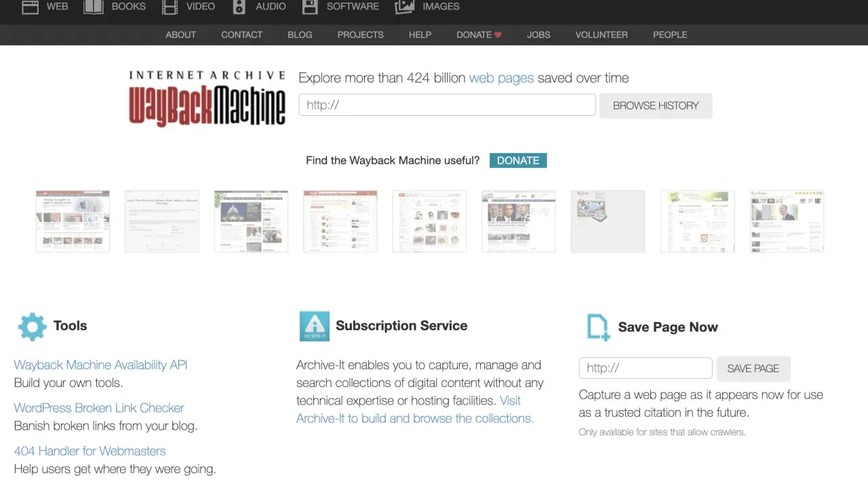Image resolution: width=868 pixels, height=488 pixels.
Task: Open the Web section icon
Action: tap(30, 7)
